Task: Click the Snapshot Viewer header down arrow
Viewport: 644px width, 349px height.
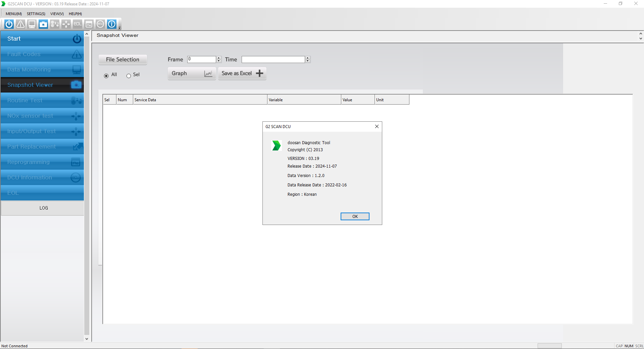Action: (641, 38)
